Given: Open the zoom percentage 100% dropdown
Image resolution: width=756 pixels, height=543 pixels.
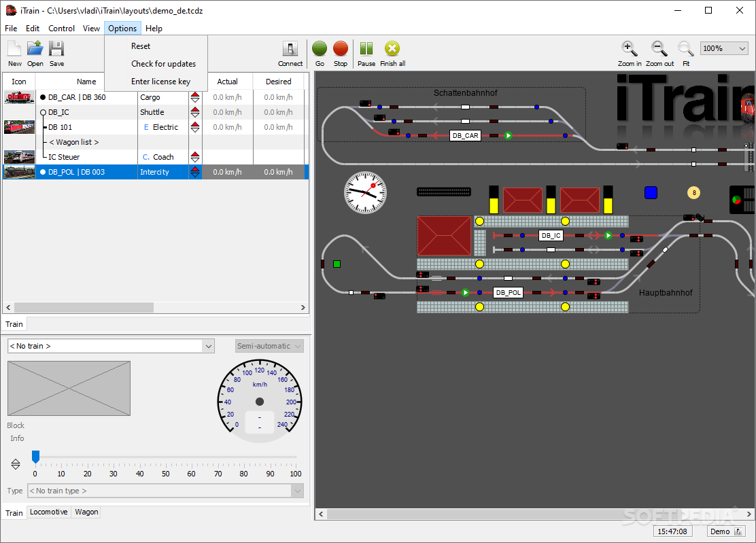Looking at the screenshot, I should click(724, 48).
